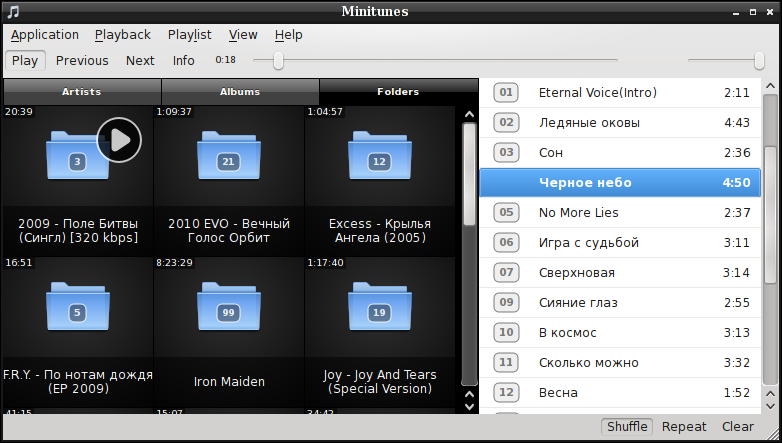Click folder title 2009 - Поле Битвы (Сингл)
This screenshot has width=782, height=443.
tap(78, 230)
